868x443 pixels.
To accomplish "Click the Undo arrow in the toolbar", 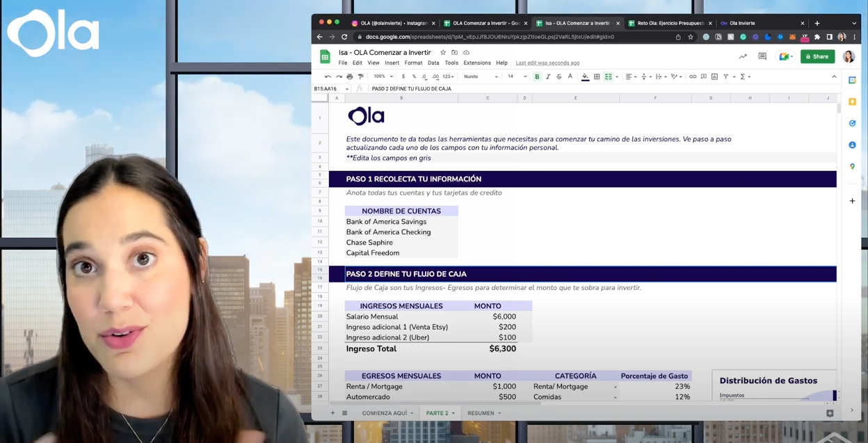I will (x=328, y=76).
